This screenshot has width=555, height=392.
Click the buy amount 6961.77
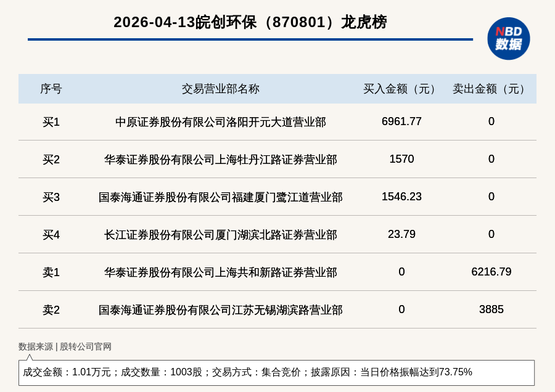(401, 121)
